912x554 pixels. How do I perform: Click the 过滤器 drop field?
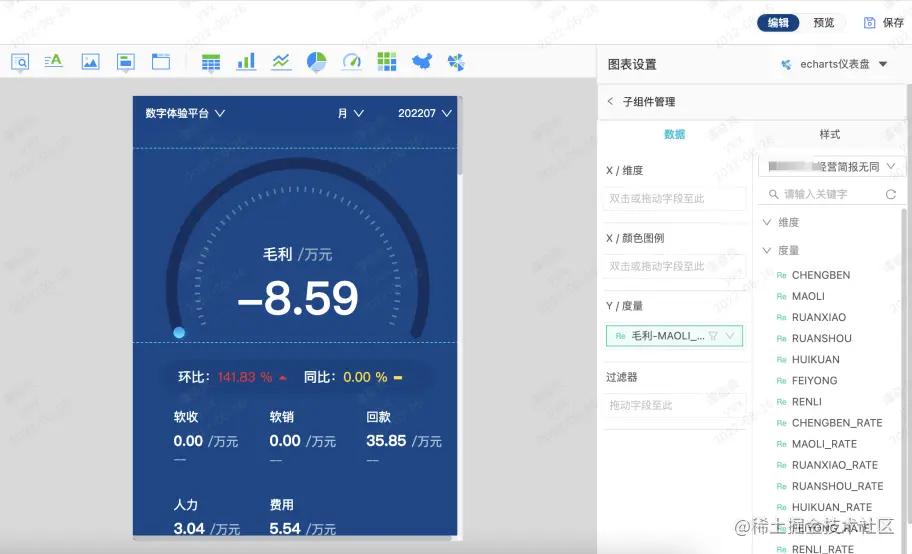[675, 405]
